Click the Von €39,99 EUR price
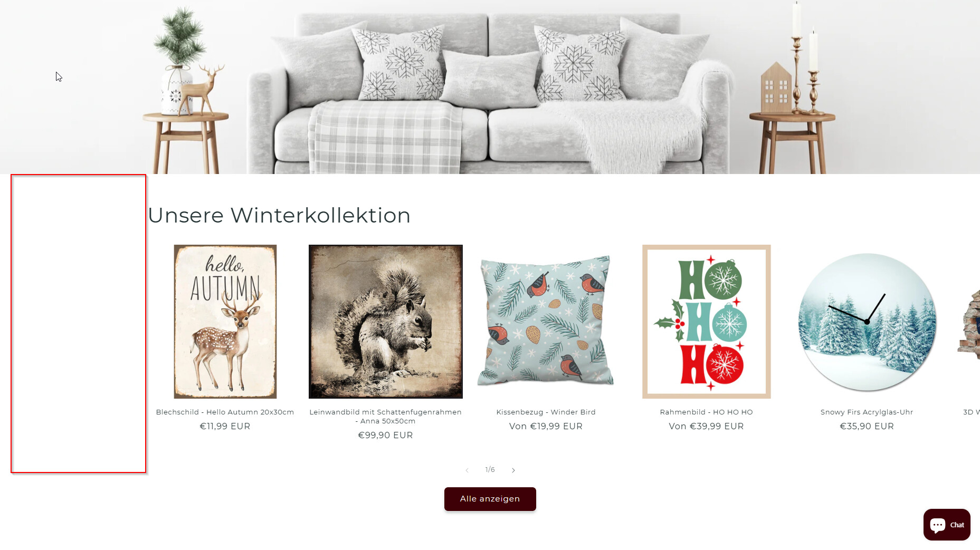The image size is (980, 550). tap(707, 426)
